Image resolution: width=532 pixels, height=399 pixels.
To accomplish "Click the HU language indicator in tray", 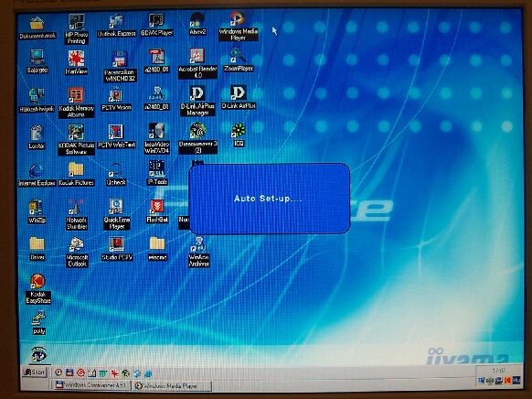I will pyautogui.click(x=516, y=380).
